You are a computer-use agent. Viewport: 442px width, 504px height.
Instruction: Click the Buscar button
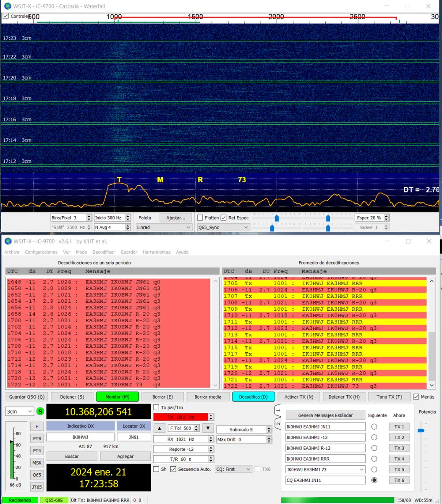pos(72,456)
